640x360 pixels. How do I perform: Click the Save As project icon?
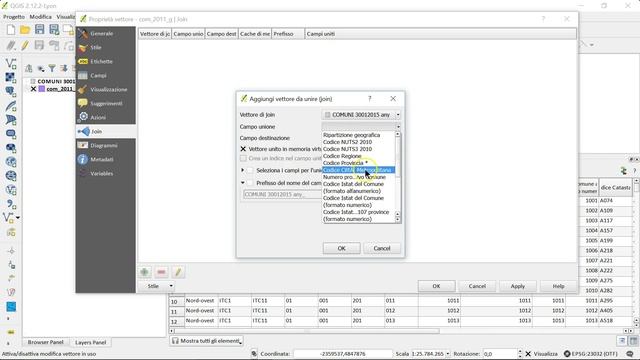(x=54, y=29)
